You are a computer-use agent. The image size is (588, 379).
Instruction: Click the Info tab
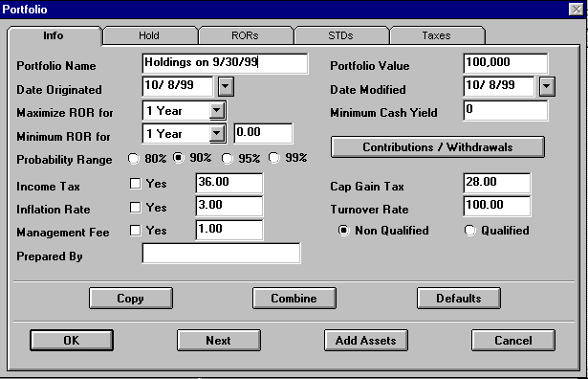(x=54, y=35)
